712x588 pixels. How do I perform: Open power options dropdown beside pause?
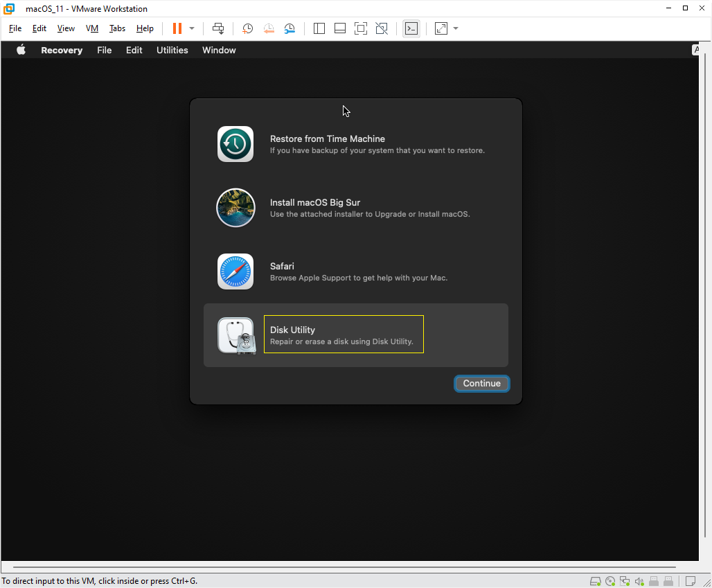point(192,28)
